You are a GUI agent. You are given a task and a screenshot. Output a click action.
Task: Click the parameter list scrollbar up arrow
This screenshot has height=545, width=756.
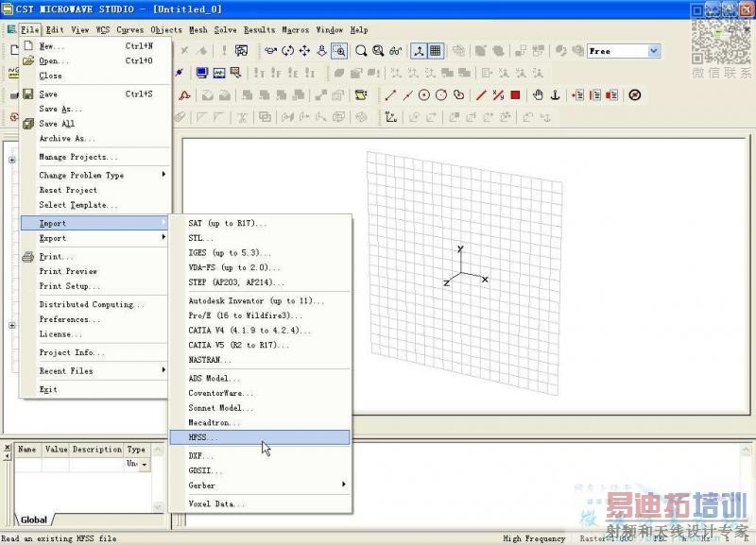pos(158,450)
